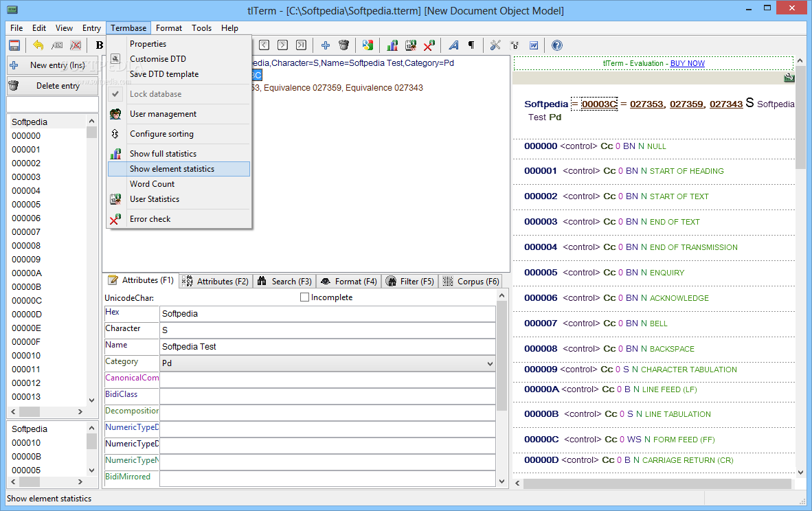Screen dimensions: 812x511
Task: Click the Google search toolbar icon
Action: [x=368, y=45]
